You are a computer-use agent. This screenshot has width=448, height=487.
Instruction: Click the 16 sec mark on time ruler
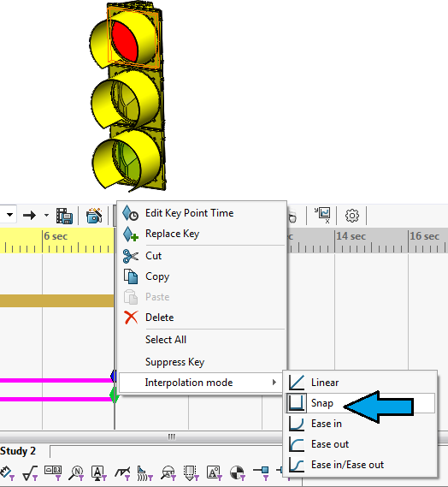[x=424, y=236]
